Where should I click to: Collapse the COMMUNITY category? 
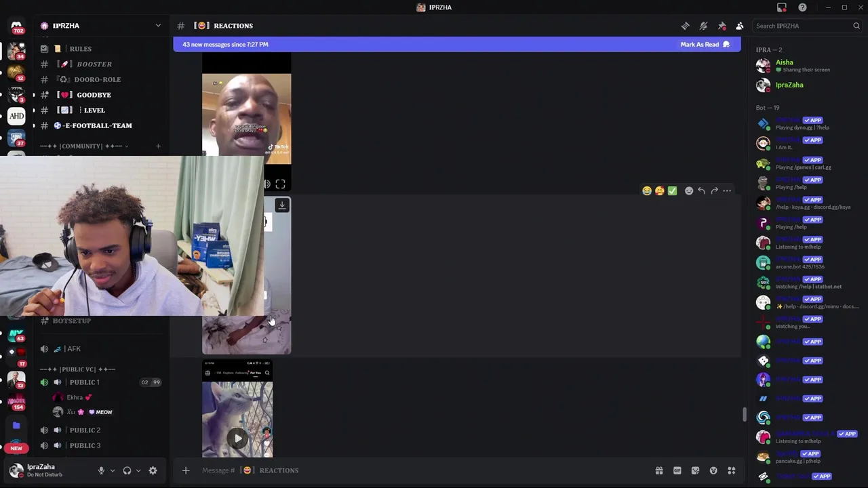click(x=84, y=146)
